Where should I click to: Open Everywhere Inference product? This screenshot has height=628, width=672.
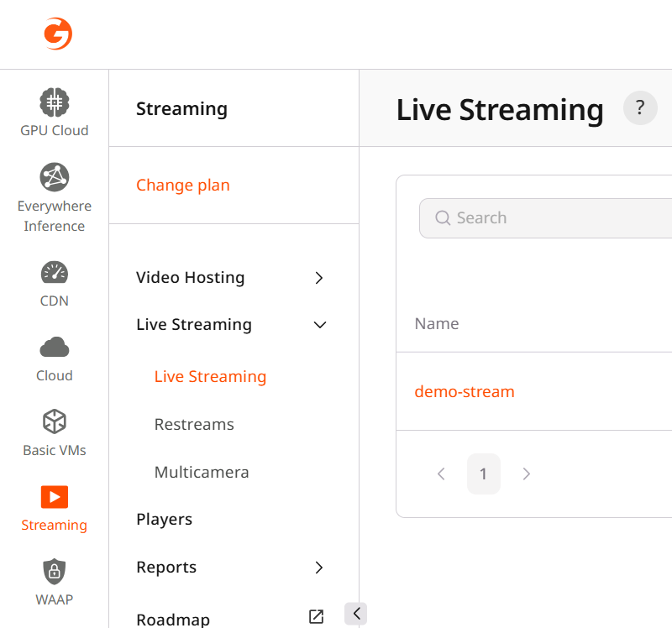coord(55,197)
